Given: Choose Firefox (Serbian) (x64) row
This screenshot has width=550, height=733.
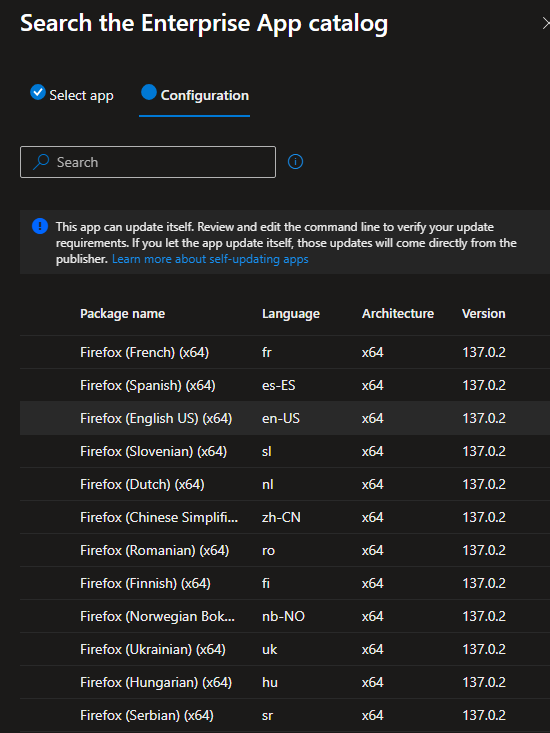Looking at the screenshot, I should [x=285, y=715].
